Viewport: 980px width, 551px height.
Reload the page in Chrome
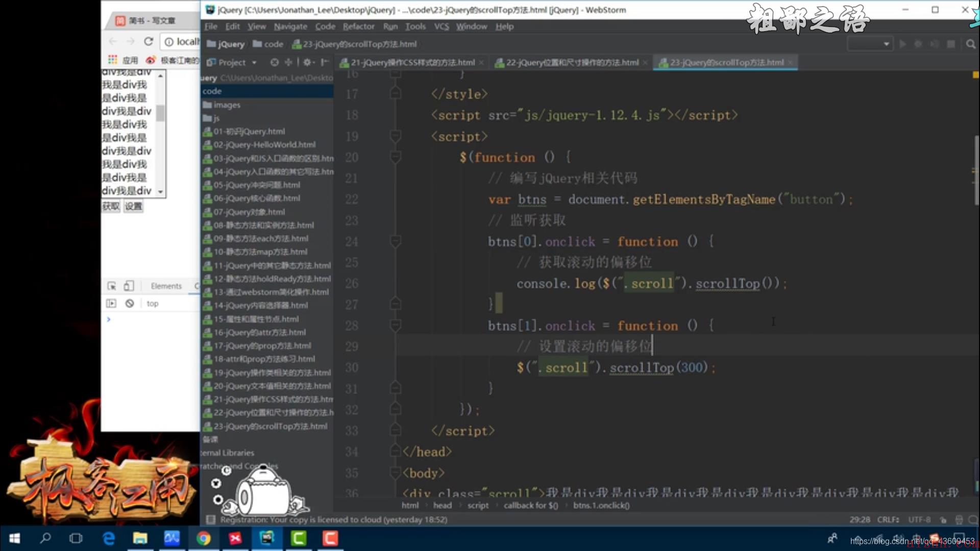(x=149, y=41)
